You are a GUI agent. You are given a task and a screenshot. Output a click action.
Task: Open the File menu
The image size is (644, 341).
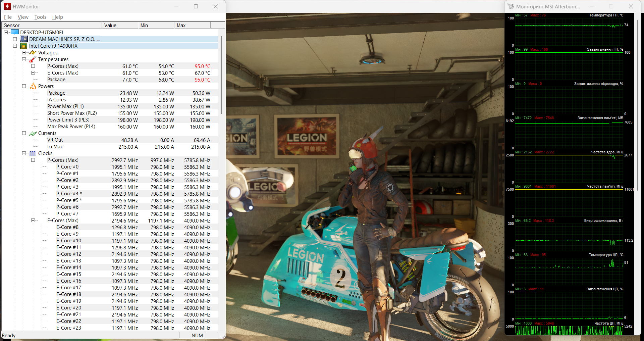pyautogui.click(x=8, y=17)
